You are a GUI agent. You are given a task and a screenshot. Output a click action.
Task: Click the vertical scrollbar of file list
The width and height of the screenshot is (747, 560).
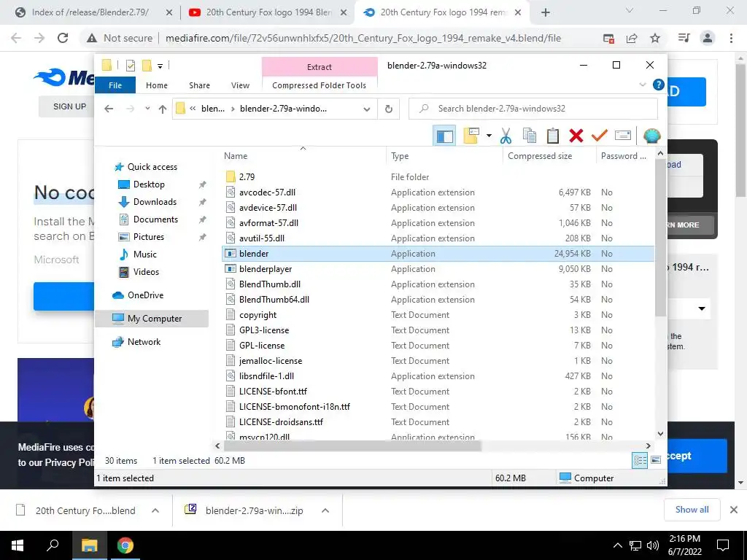[x=660, y=238]
